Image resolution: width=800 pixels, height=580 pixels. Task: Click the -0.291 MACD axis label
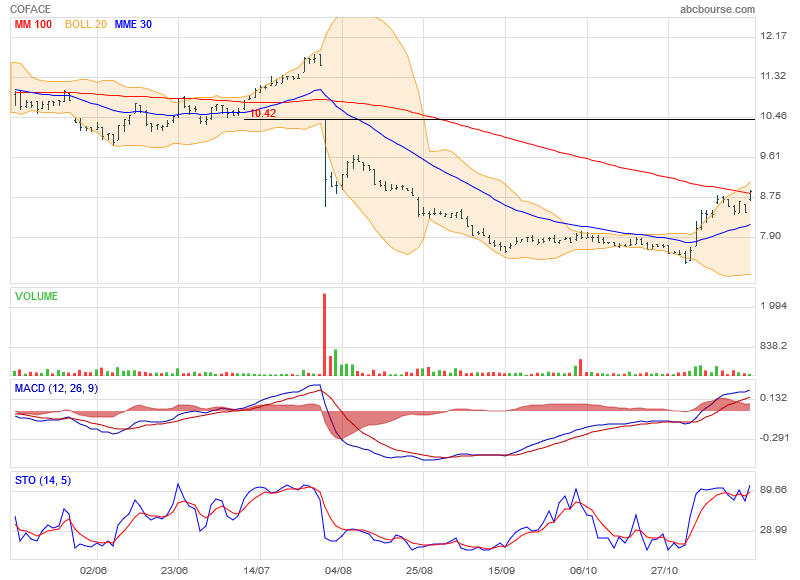(775, 438)
